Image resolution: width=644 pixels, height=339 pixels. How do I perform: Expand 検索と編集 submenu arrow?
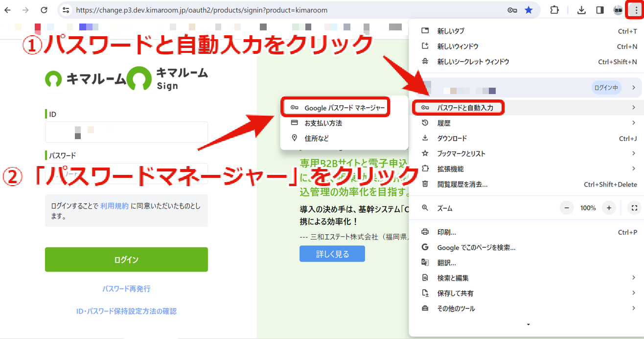coord(634,278)
